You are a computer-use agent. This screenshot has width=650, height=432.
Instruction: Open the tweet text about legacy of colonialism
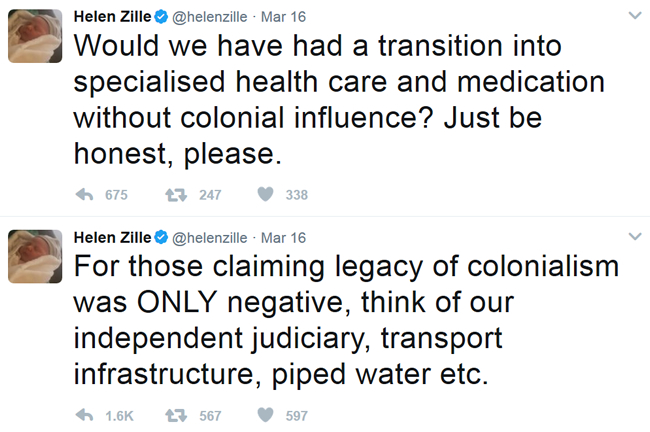[x=346, y=320]
